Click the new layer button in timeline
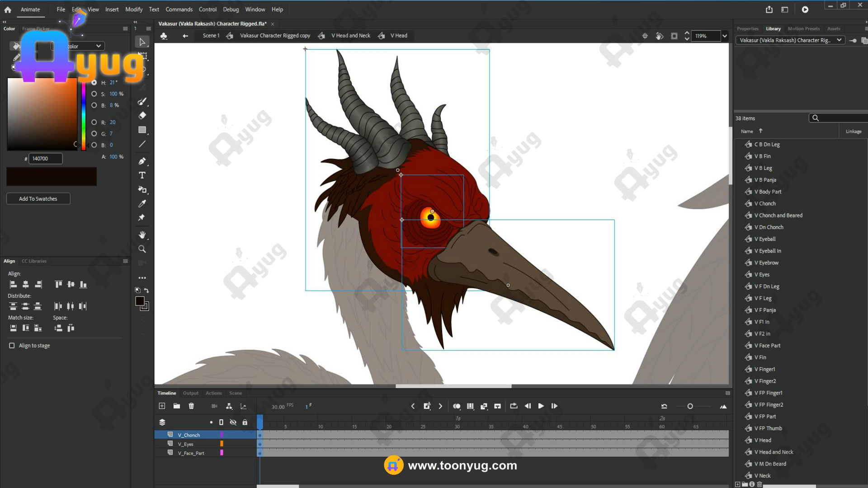Screen dimensions: 868x488 click(162, 406)
